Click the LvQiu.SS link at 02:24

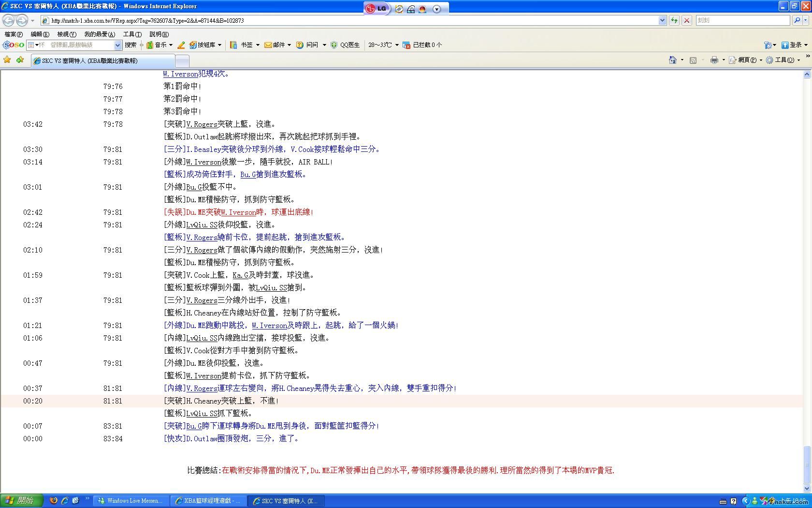pyautogui.click(x=202, y=225)
